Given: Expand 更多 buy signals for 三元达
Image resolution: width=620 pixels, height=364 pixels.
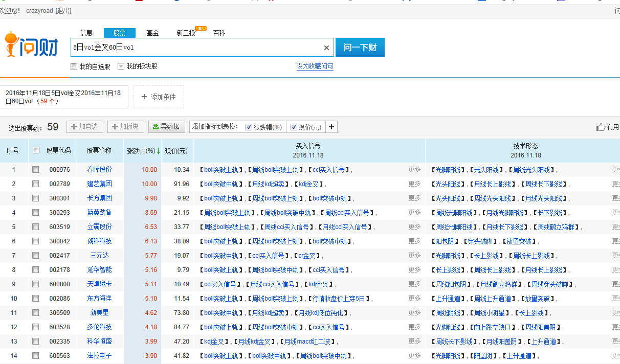Looking at the screenshot, I should tap(415, 256).
